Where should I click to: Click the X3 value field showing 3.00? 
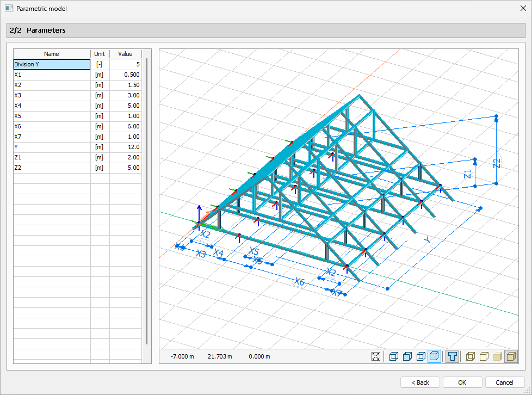pyautogui.click(x=125, y=95)
